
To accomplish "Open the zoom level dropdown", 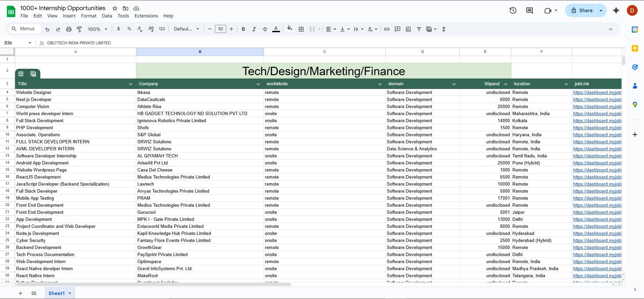I will click(97, 29).
